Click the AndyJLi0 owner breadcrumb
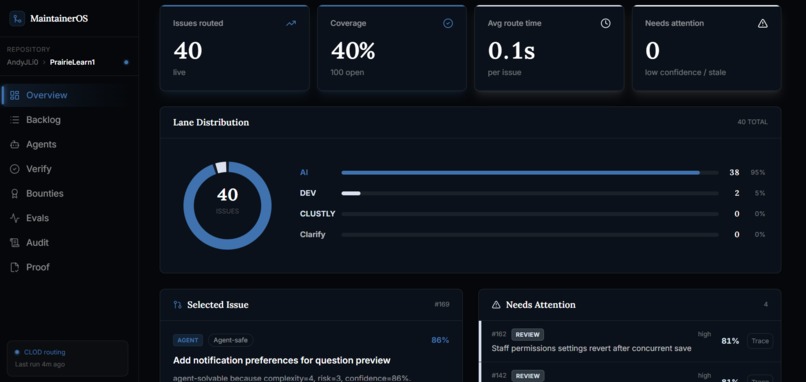The width and height of the screenshot is (806, 382). 22,62
